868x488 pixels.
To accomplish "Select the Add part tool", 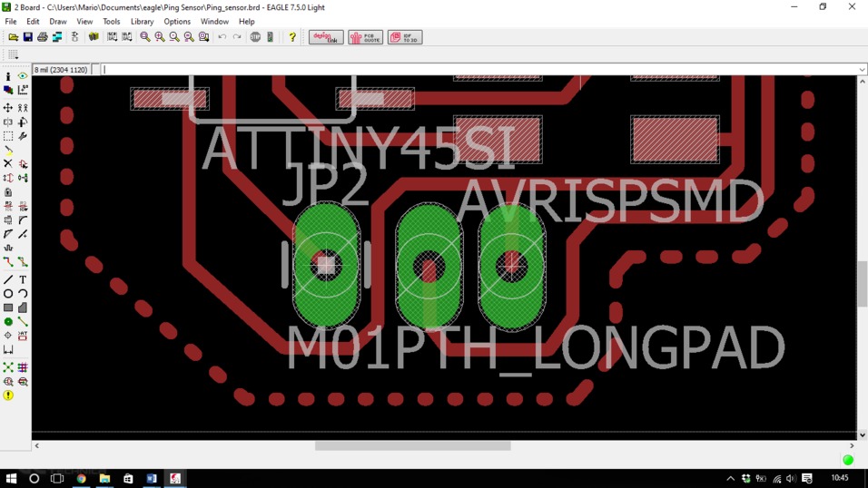I will click(x=23, y=164).
